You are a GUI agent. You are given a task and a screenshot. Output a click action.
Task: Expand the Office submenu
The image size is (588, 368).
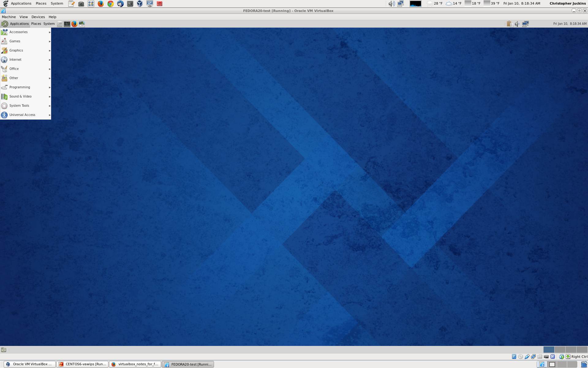tap(26, 69)
